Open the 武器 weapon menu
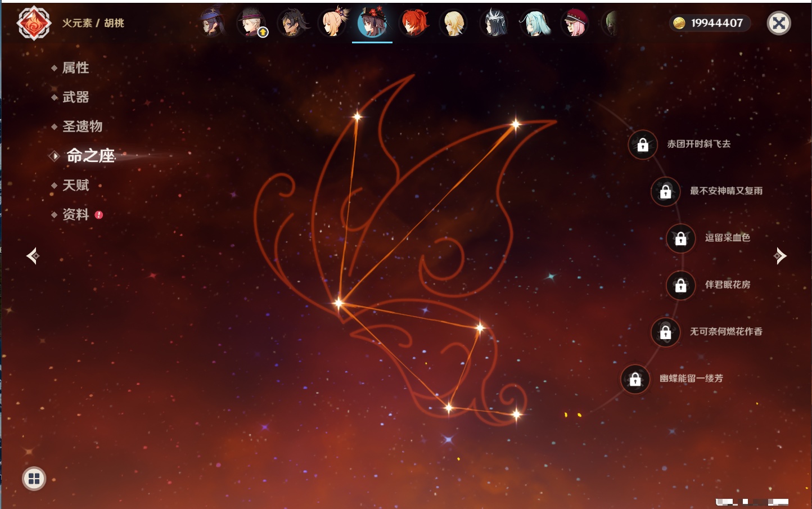This screenshot has height=509, width=812. tap(75, 97)
